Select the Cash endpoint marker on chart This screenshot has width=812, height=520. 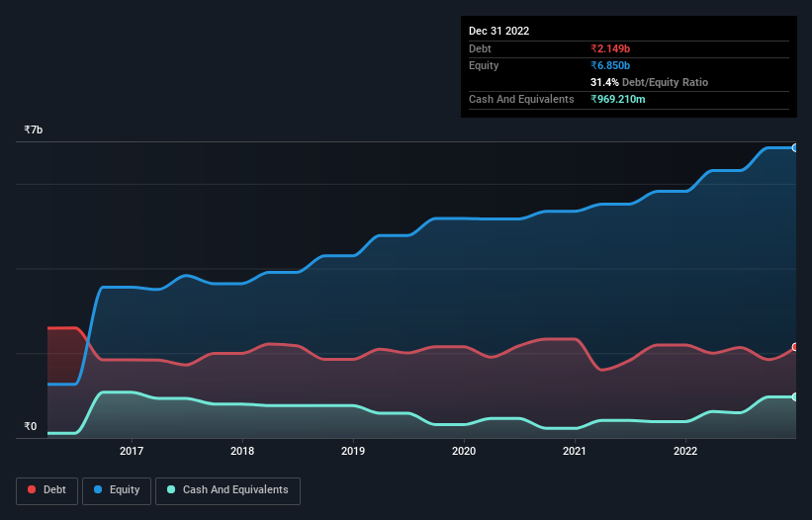[x=795, y=396]
